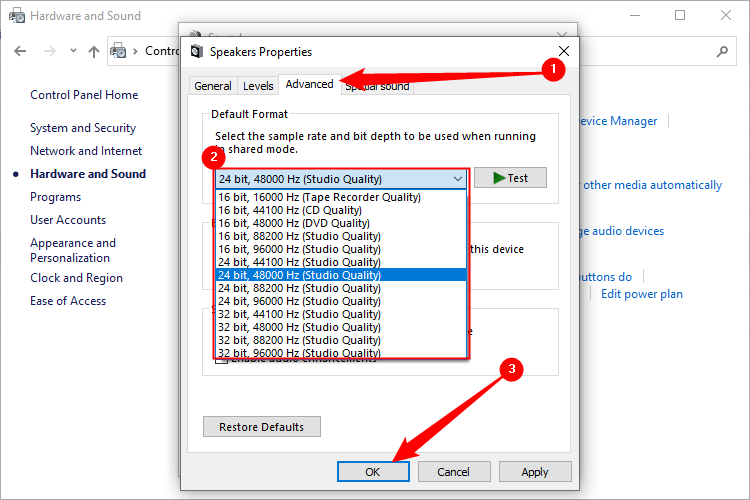Viewport: 750px width, 500px height.
Task: Click power buttons do link
Action: [606, 277]
